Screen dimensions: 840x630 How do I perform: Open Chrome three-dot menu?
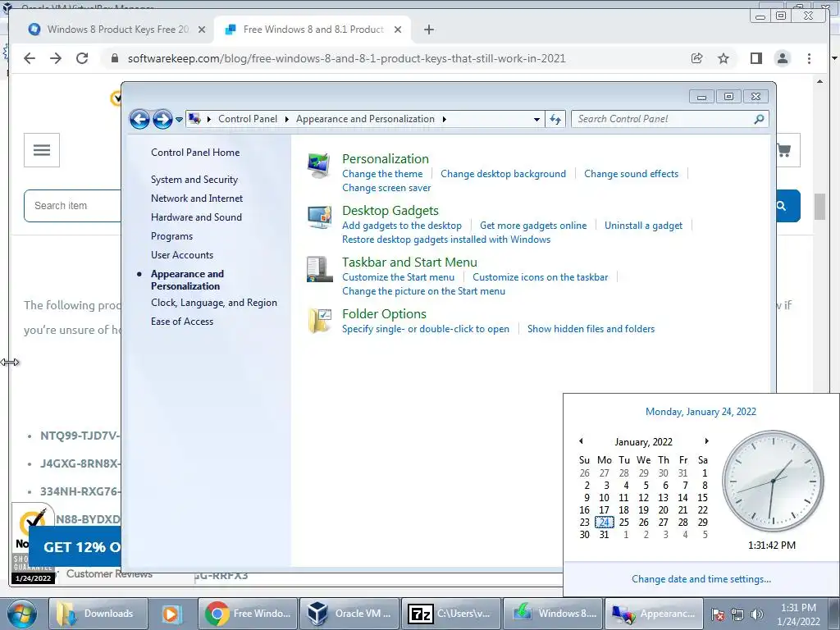point(809,58)
